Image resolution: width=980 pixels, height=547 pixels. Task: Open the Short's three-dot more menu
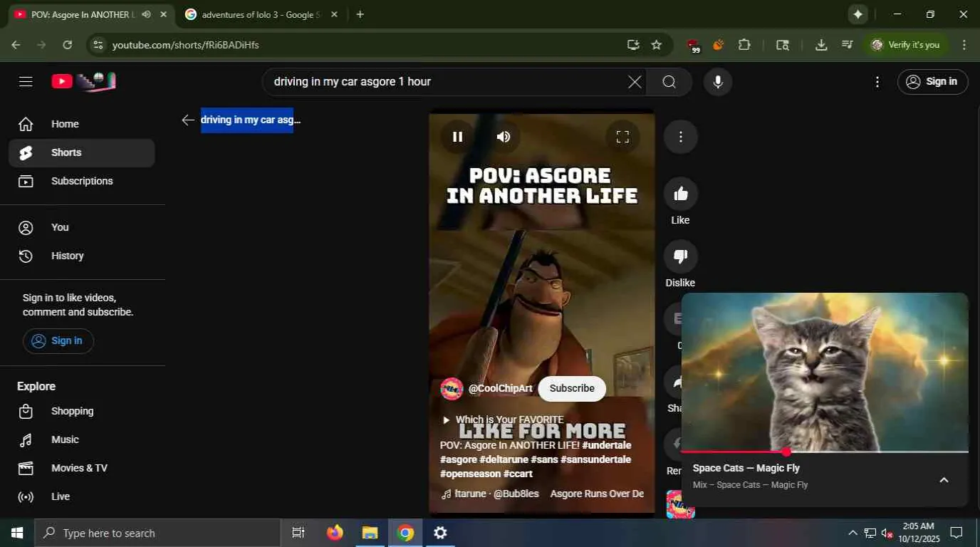681,137
